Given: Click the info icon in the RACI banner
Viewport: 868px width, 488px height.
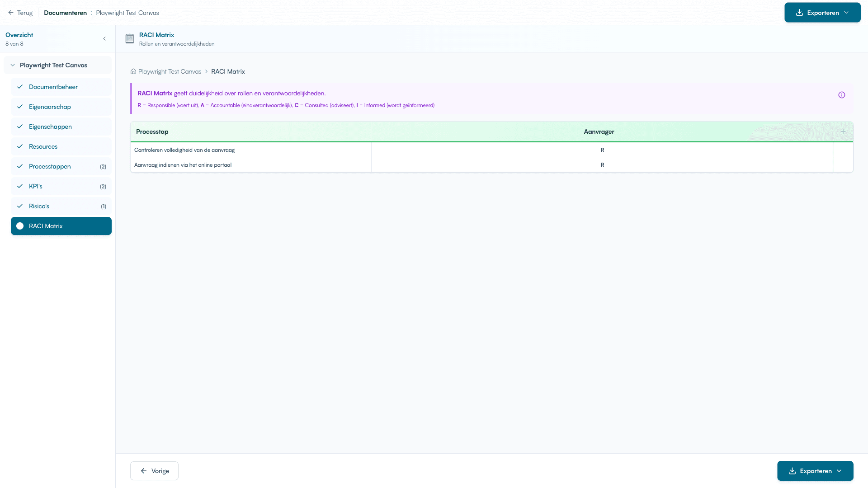Looking at the screenshot, I should (841, 95).
